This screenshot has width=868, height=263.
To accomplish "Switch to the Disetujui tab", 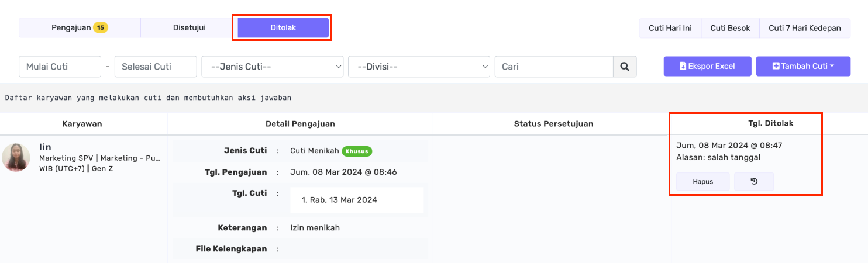I will pyautogui.click(x=189, y=27).
